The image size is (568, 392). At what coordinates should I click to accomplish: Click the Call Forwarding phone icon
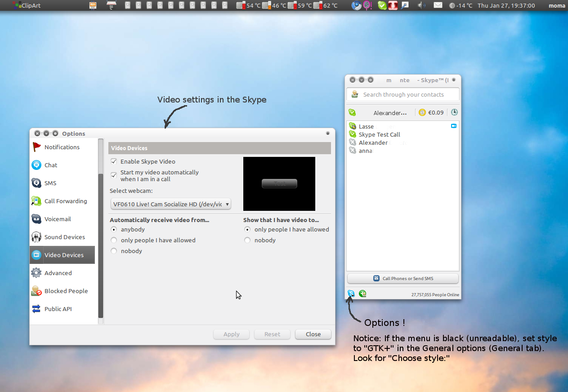click(x=36, y=201)
